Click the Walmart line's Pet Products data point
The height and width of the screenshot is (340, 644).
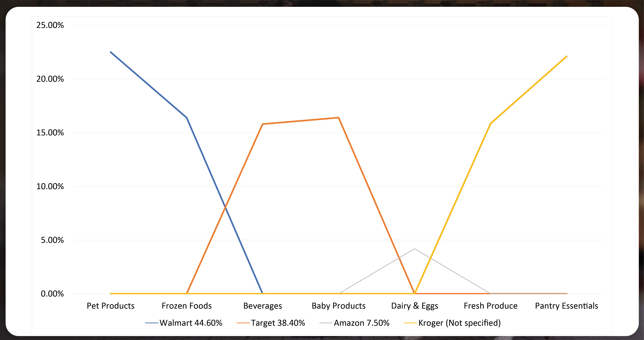110,52
